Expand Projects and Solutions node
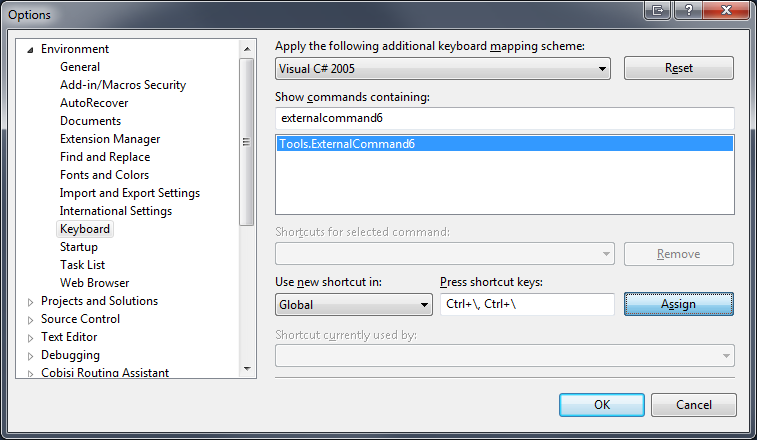This screenshot has width=757, height=440. (x=30, y=302)
